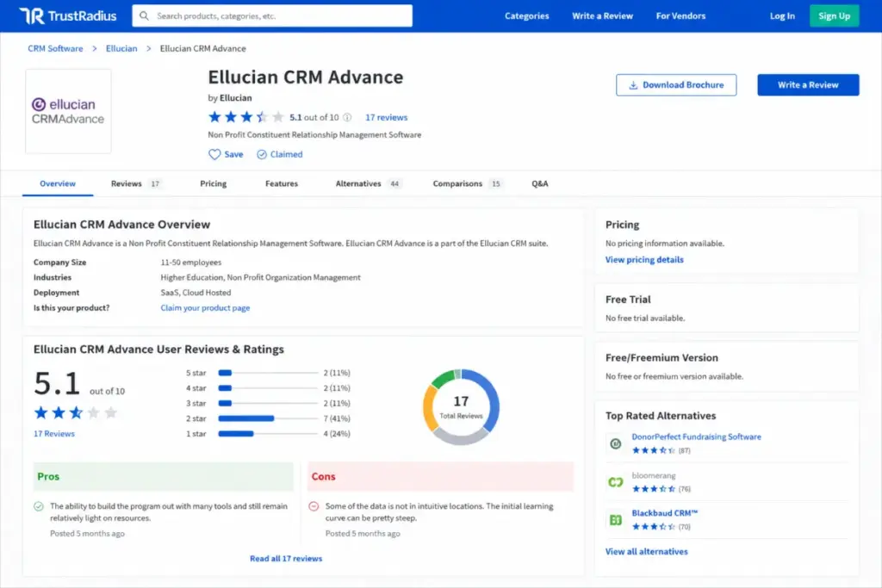
Task: Click the header star rating under Ellucian
Action: coord(246,117)
